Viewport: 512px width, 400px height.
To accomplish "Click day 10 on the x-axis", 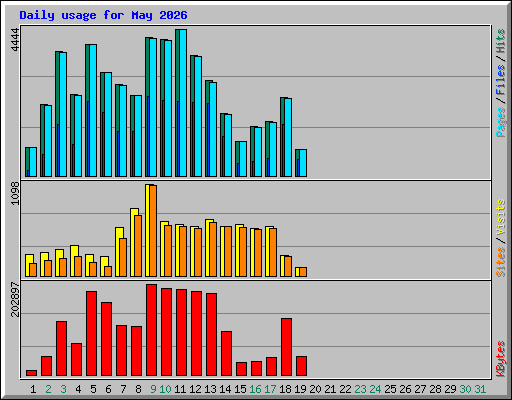I will pos(165,389).
